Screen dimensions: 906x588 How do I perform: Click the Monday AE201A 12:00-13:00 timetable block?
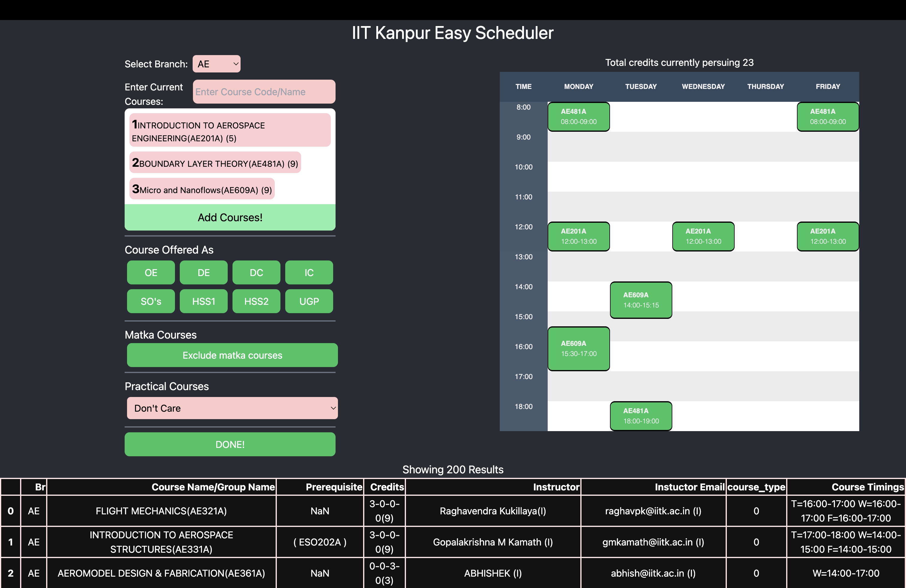579,236
